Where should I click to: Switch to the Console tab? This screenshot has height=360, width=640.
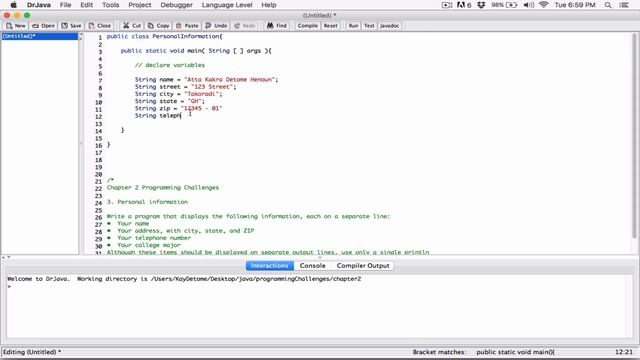tap(313, 265)
